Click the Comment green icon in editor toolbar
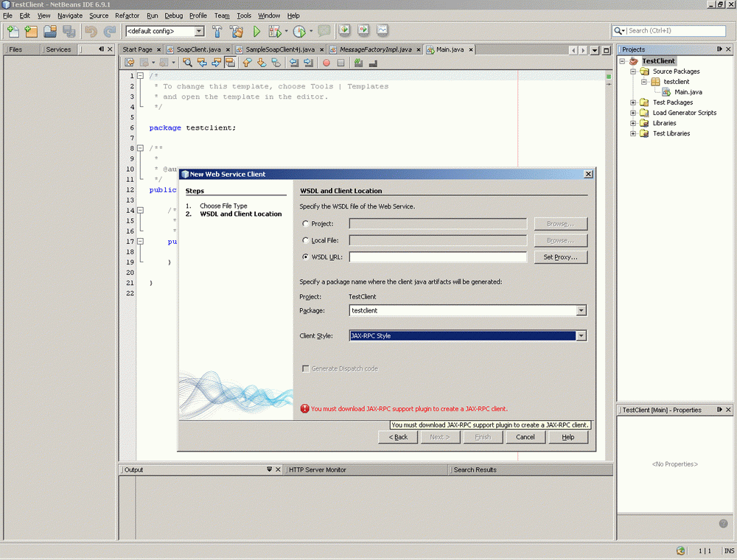737x560 pixels. [359, 63]
